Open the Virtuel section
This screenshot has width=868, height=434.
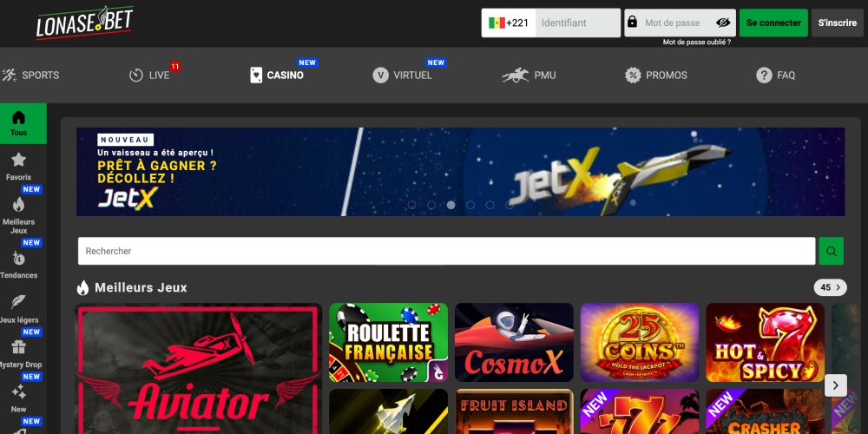[403, 76]
